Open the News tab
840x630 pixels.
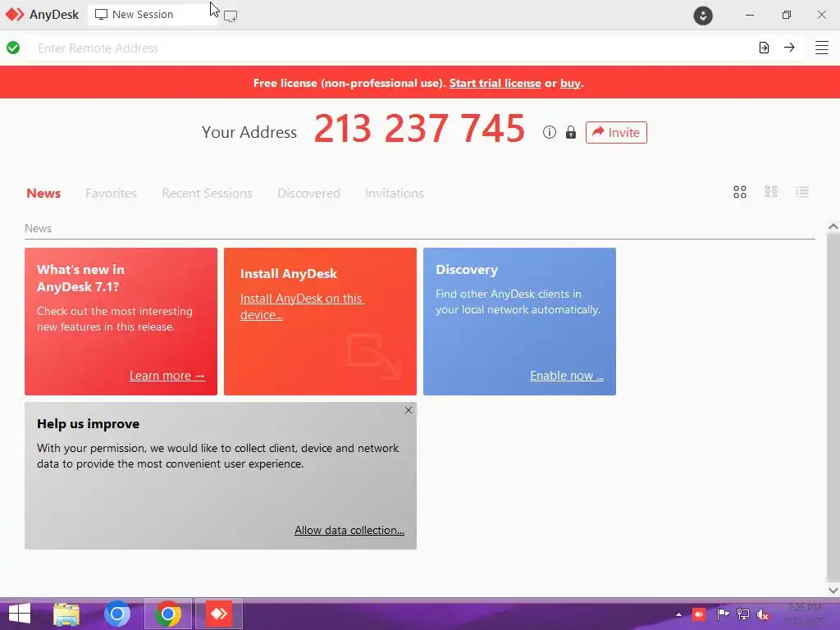coord(43,194)
